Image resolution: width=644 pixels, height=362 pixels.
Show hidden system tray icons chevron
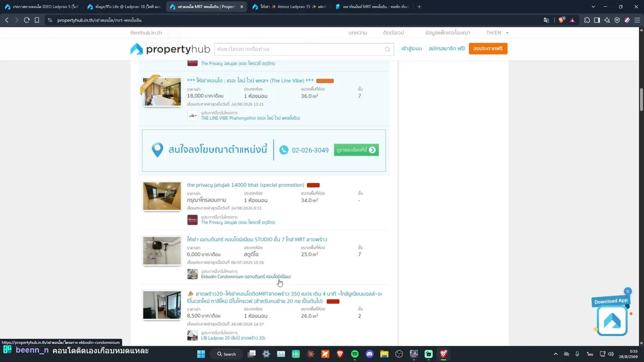coord(555,354)
